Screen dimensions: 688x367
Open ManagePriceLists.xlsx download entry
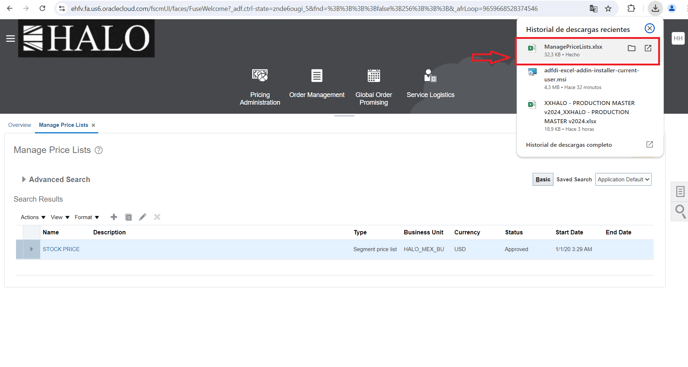[x=588, y=50]
